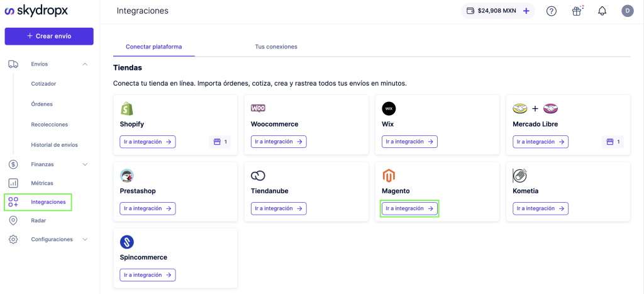Click the Radar location pin icon

13,221
